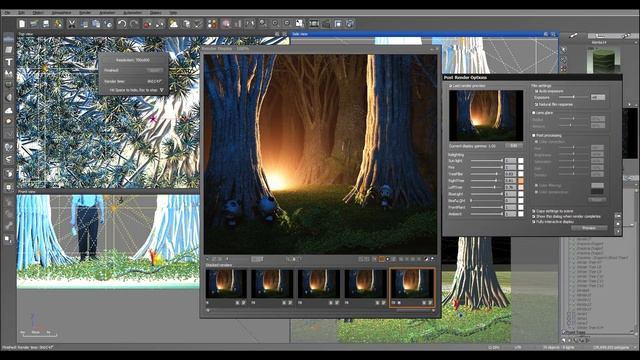Click the orange highlighted icon in render display toolbar
The width and height of the screenshot is (640, 360).
pyautogui.click(x=381, y=259)
